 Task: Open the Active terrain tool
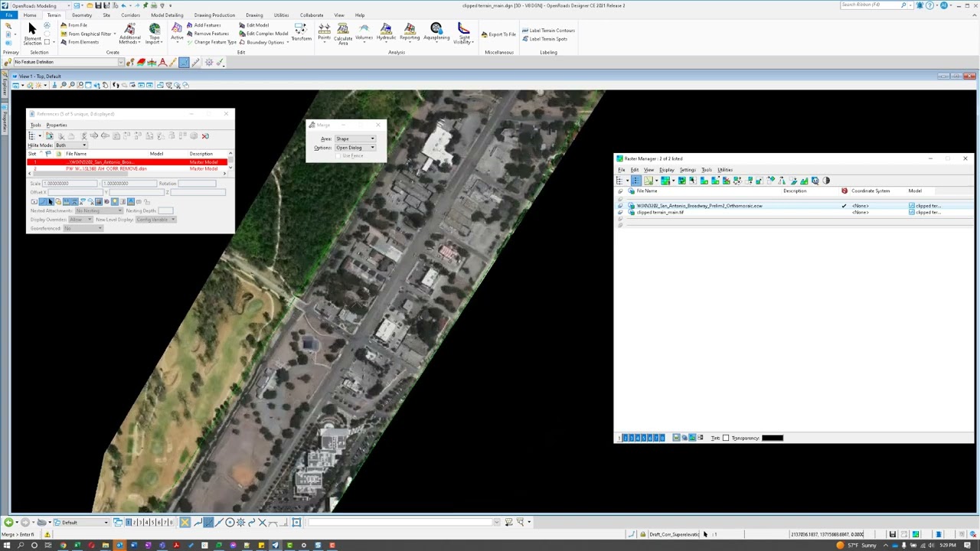[x=177, y=32]
